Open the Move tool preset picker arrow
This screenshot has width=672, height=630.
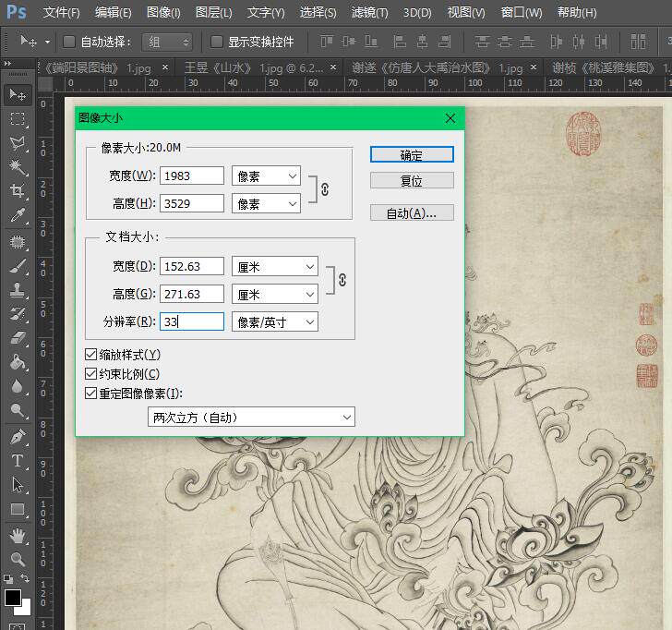[47, 42]
